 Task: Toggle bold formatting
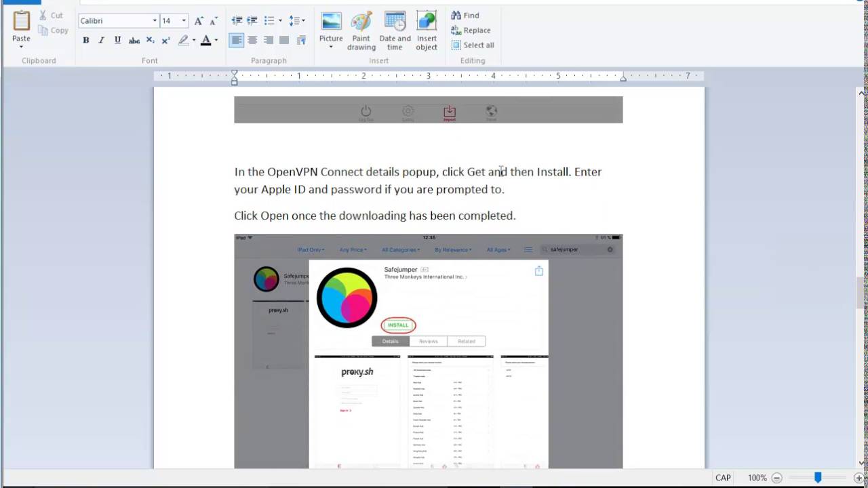click(x=86, y=41)
